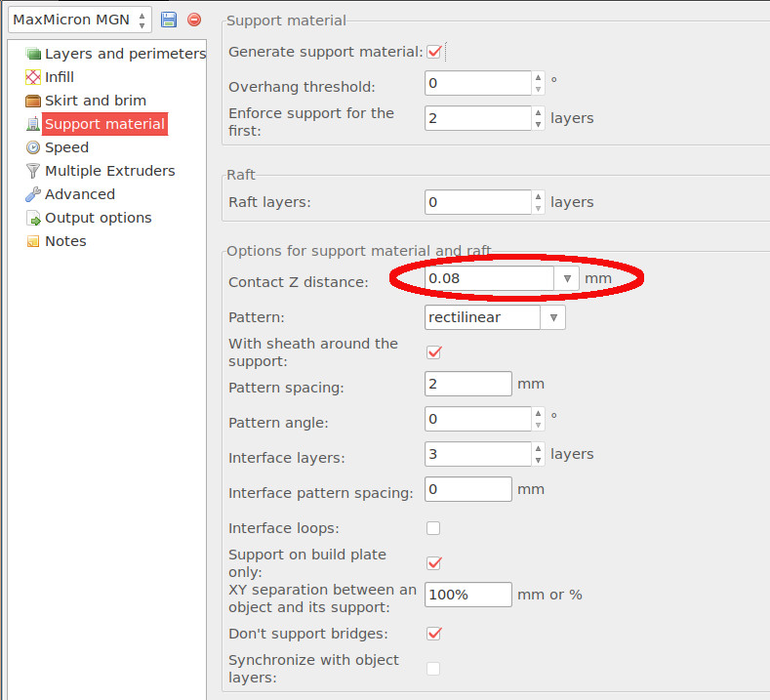Go to Output options page
The height and width of the screenshot is (700, 770).
click(x=98, y=218)
